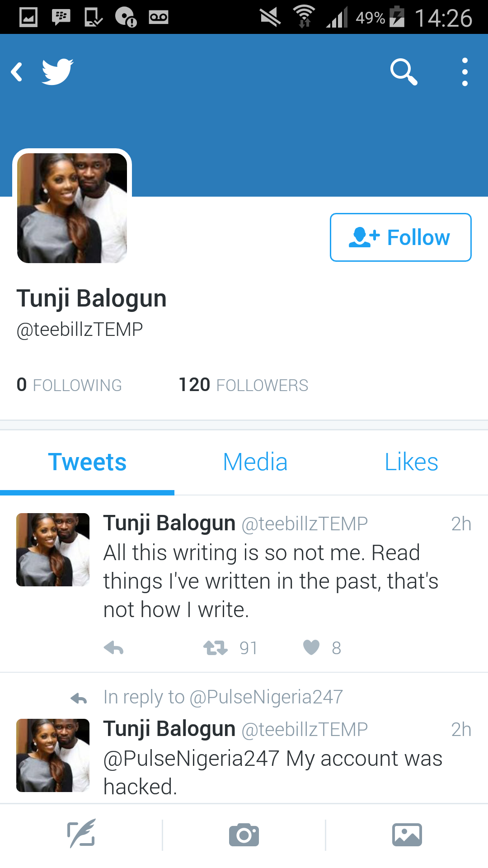Switch to the Tweets tab
This screenshot has width=488, height=868.
87,462
